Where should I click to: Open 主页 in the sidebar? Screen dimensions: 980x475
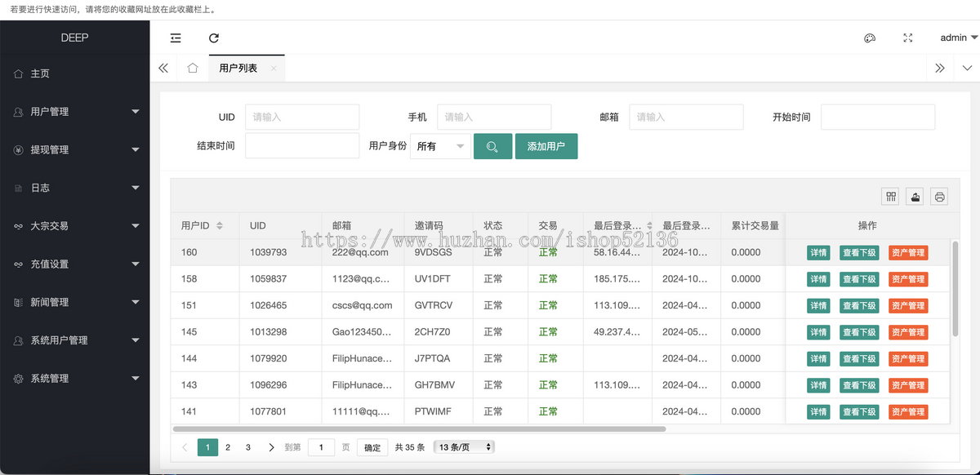pyautogui.click(x=75, y=73)
